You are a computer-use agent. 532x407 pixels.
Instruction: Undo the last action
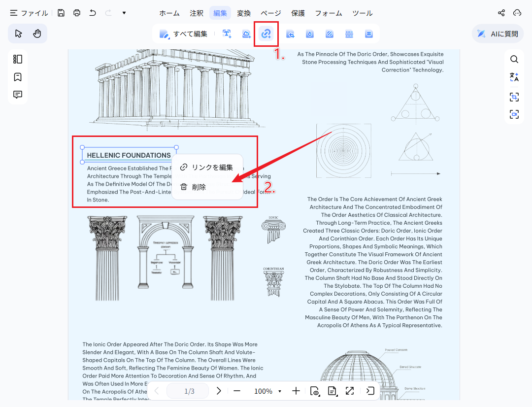93,13
